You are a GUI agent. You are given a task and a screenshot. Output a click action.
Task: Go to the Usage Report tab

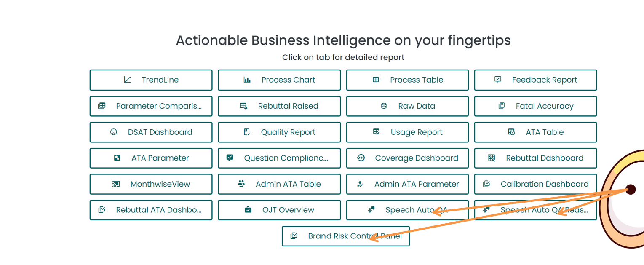click(x=407, y=132)
